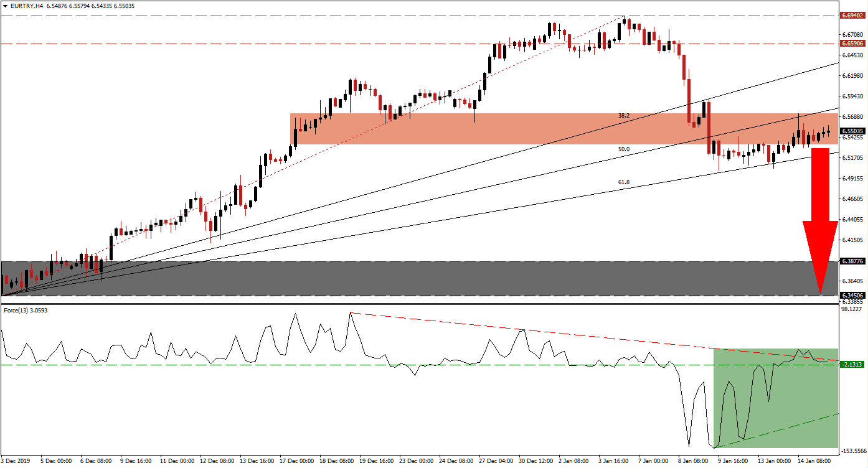Select the 50.0 Fibonacci fan label
Screen dimensions: 868x468
(x=623, y=149)
